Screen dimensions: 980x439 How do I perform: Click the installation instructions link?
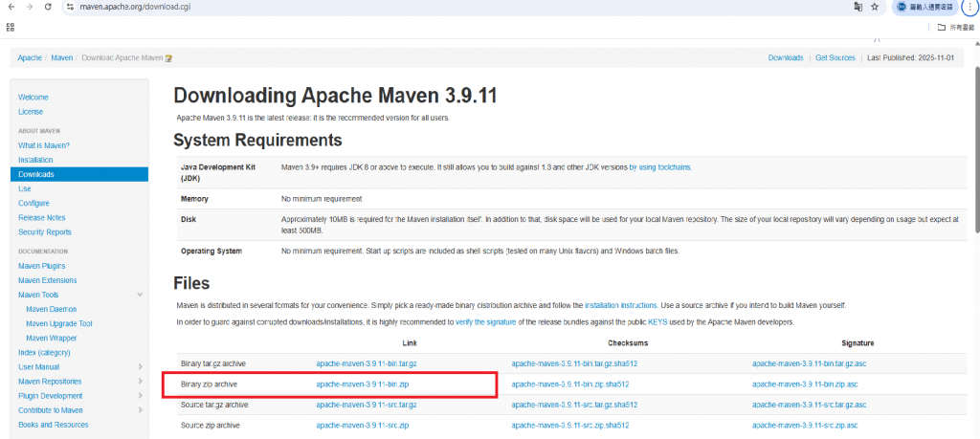coord(620,306)
